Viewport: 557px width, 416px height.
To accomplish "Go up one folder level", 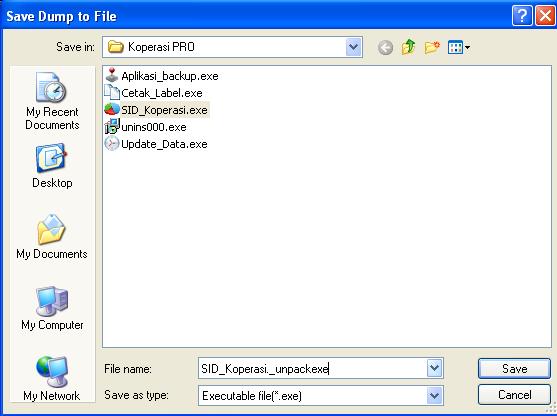I will tap(409, 47).
